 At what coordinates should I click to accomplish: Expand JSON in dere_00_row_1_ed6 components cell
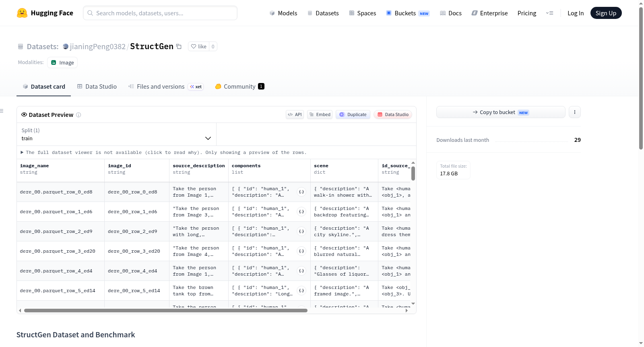301,212
